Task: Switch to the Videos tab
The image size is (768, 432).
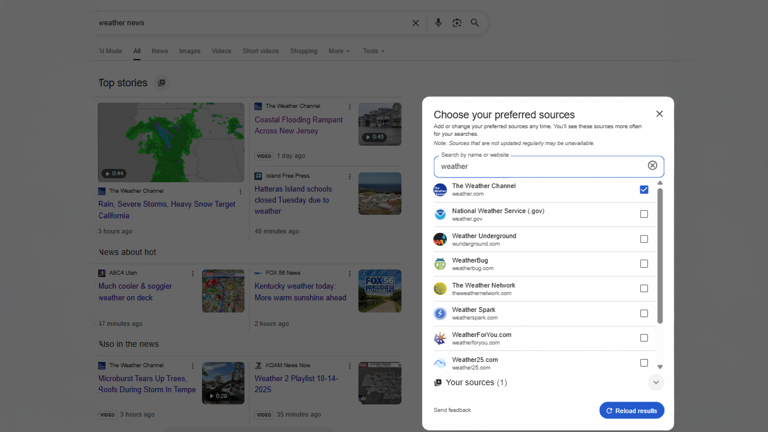Action: tap(221, 51)
